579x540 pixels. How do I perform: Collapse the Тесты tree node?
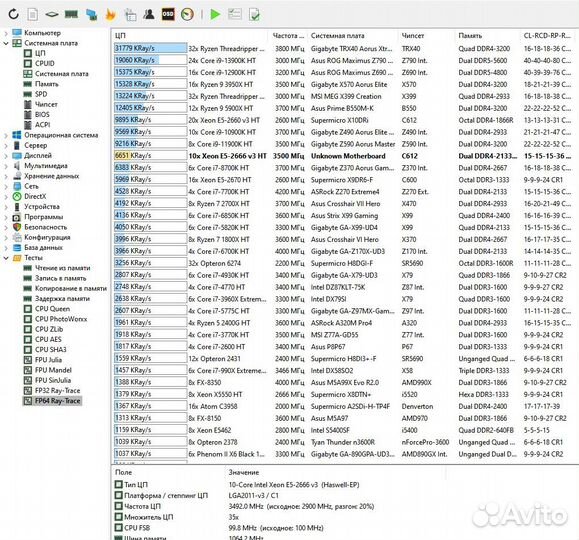click(x=6, y=258)
